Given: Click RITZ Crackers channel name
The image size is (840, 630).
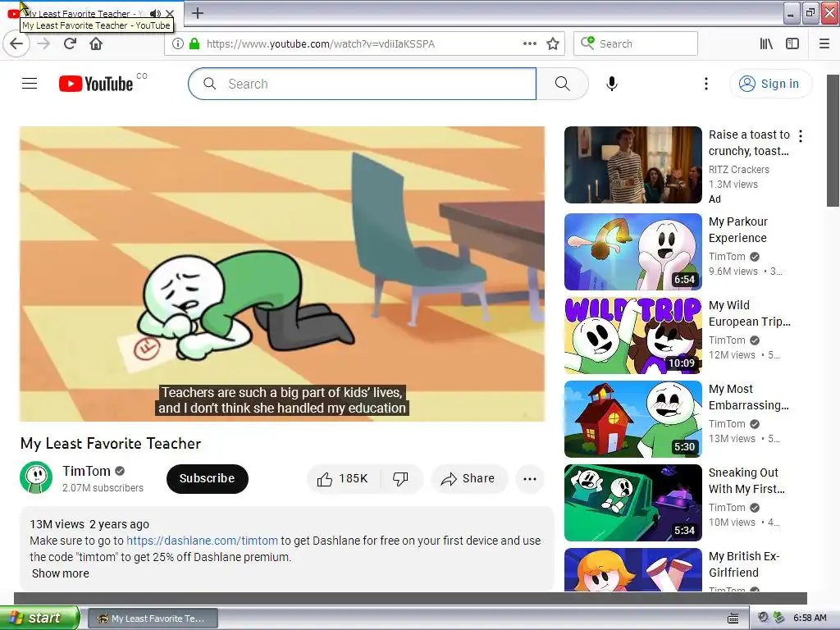Looking at the screenshot, I should pos(739,169).
